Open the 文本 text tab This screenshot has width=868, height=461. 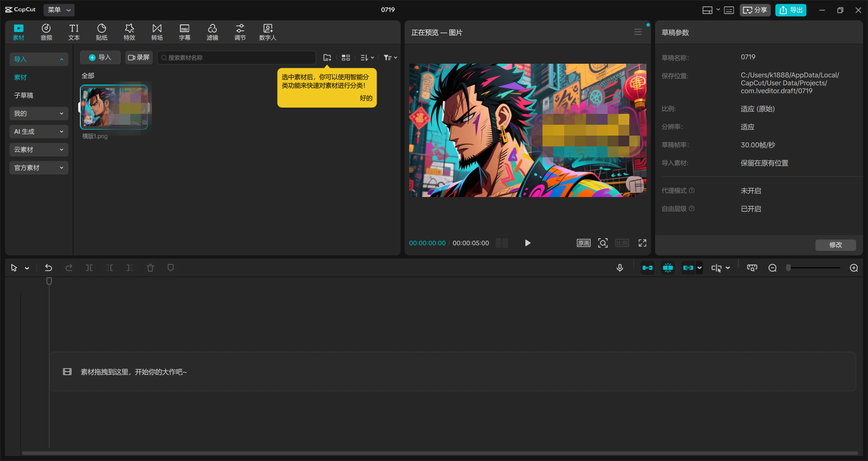74,32
